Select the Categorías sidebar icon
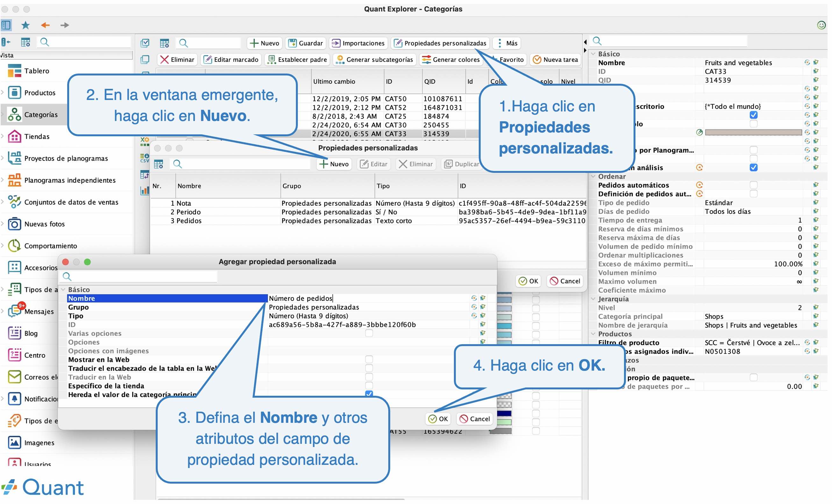The image size is (832, 504). 14,114
